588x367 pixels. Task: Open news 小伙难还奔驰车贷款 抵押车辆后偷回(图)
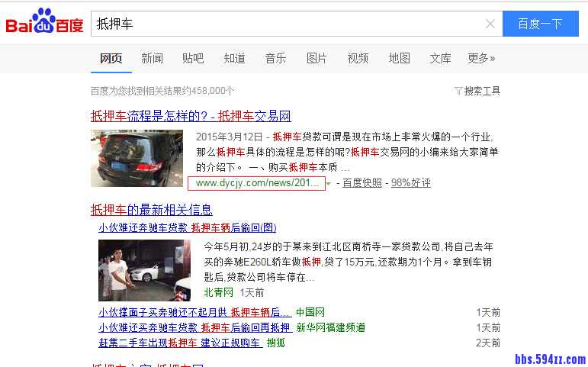click(188, 227)
